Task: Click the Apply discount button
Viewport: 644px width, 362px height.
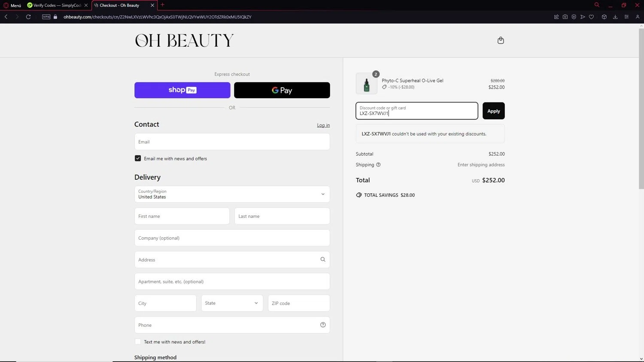Action: coord(494,111)
